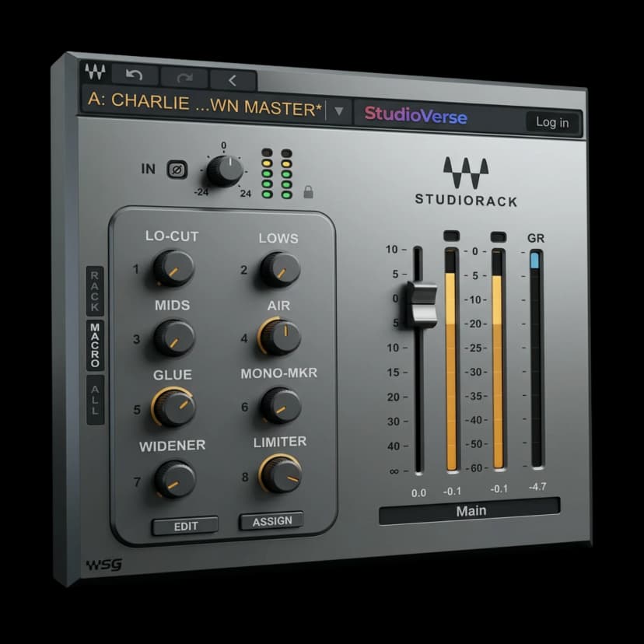Click the undo arrow icon
Screen dimensions: 644x644
click(x=134, y=75)
